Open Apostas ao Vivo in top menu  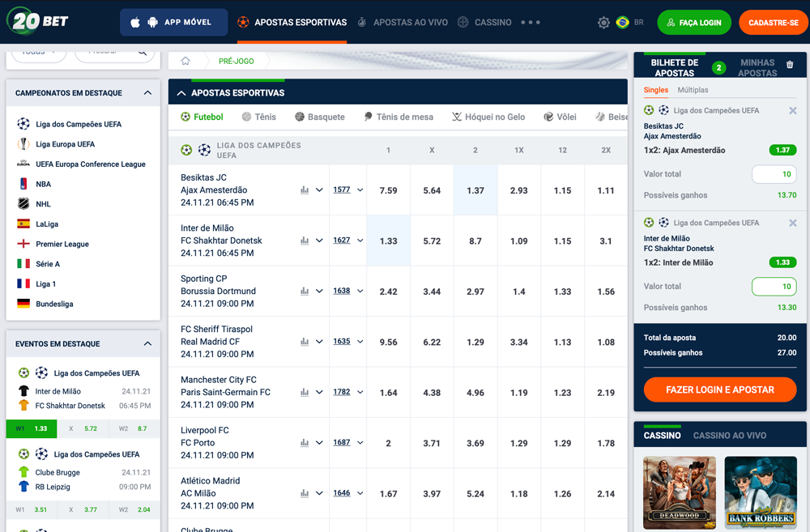point(403,22)
